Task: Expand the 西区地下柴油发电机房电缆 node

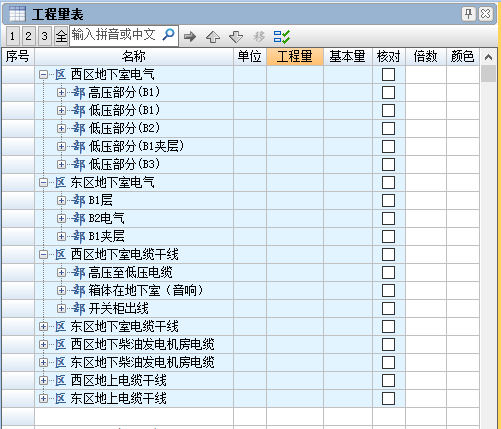Action: (x=43, y=344)
